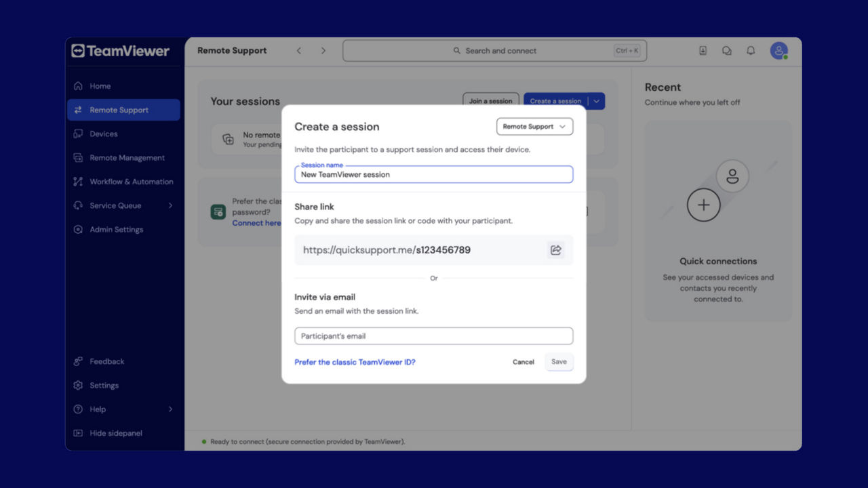
Task: Open the Home sidebar item
Action: point(123,86)
